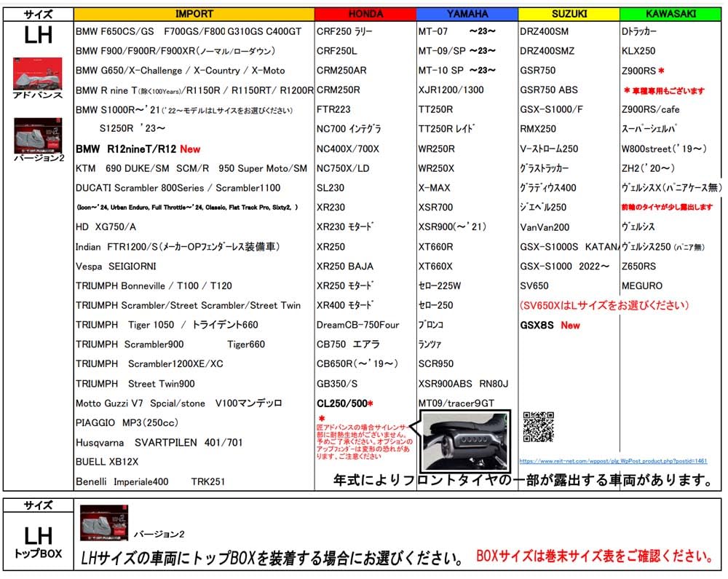Click the IMPORT column header
728x579 pixels.
194,14
